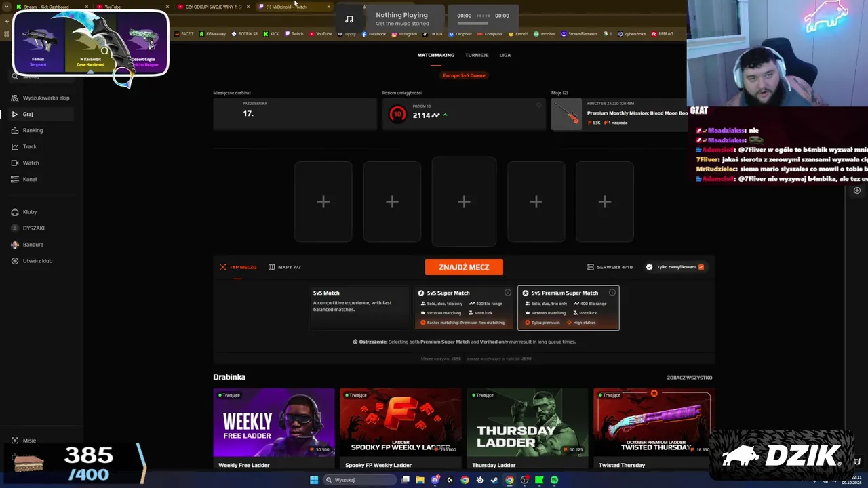Open Weekly Free Ladder thumbnail
This screenshot has height=488, width=868.
click(x=274, y=422)
